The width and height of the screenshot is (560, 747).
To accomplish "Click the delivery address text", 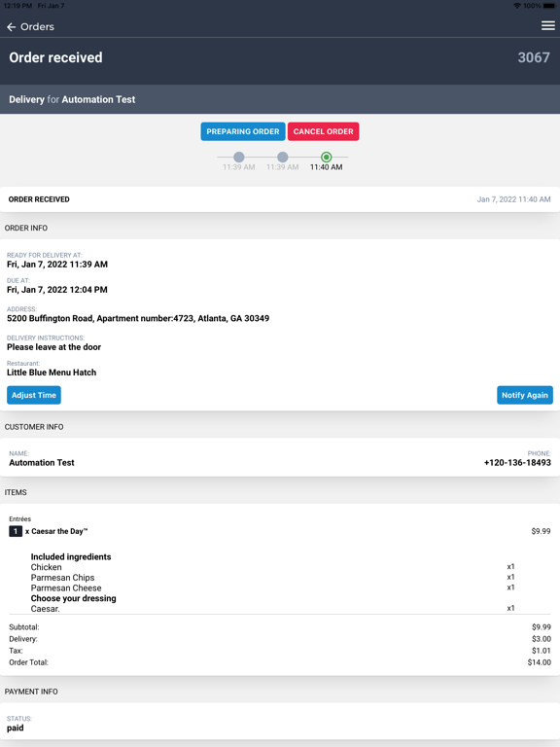I will tap(138, 318).
